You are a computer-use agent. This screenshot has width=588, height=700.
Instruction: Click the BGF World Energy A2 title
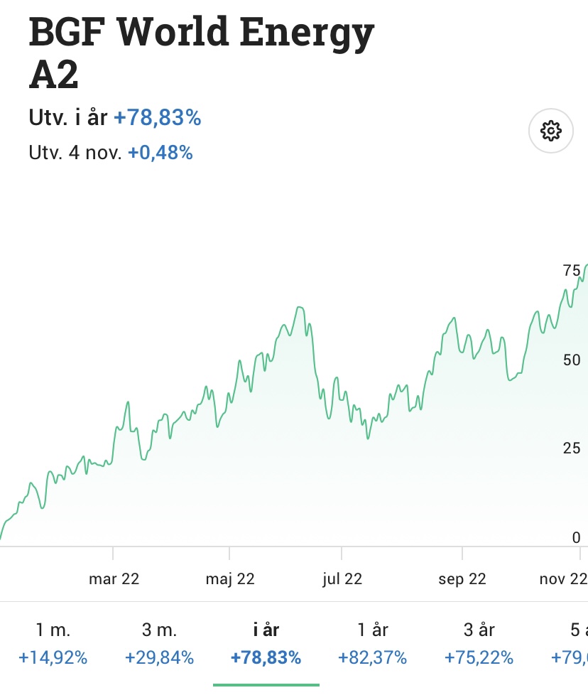click(x=201, y=53)
